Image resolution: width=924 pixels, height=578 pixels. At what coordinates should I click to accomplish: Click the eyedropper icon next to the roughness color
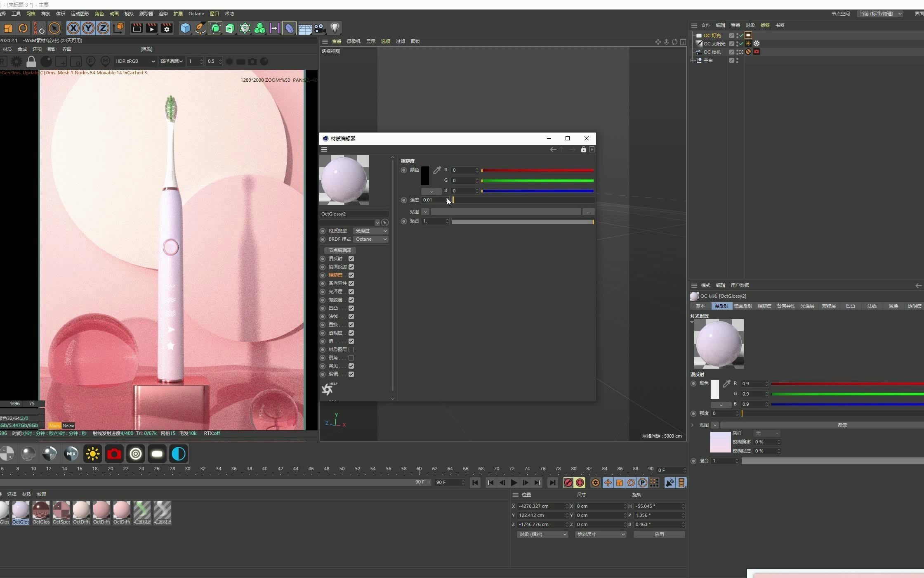click(437, 170)
